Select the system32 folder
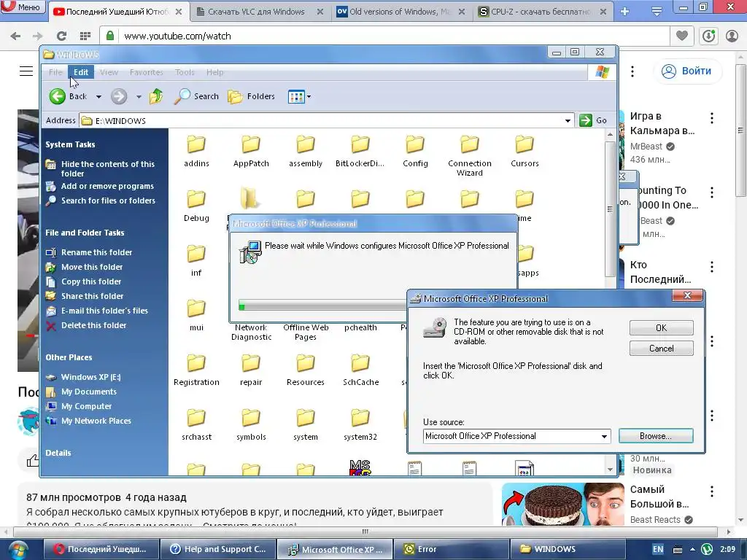This screenshot has width=747, height=560. point(360,425)
